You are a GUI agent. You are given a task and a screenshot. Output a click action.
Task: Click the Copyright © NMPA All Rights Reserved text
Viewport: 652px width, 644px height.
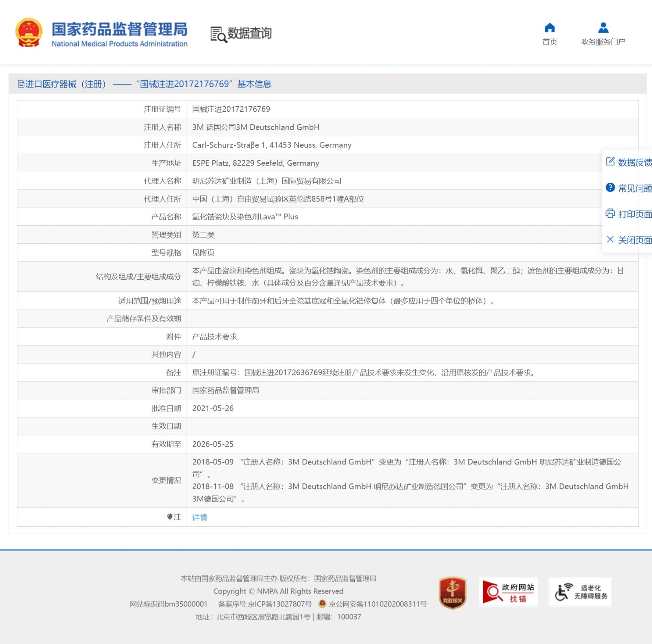pos(278,591)
